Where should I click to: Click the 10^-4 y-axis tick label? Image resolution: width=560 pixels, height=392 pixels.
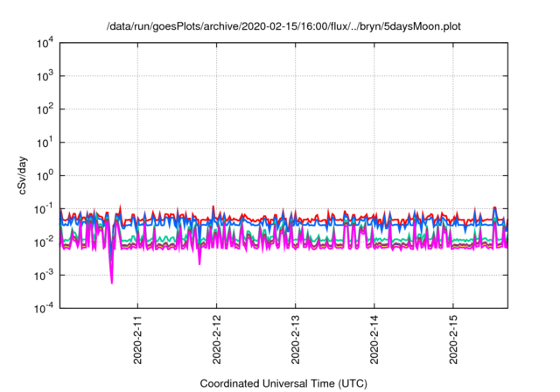[x=45, y=308]
